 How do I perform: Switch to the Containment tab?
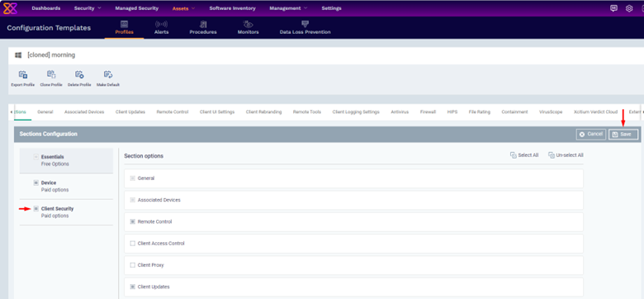514,112
